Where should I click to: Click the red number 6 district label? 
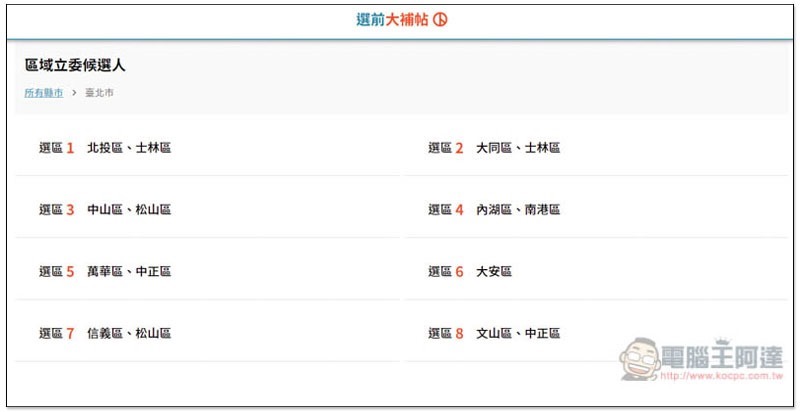click(x=460, y=272)
